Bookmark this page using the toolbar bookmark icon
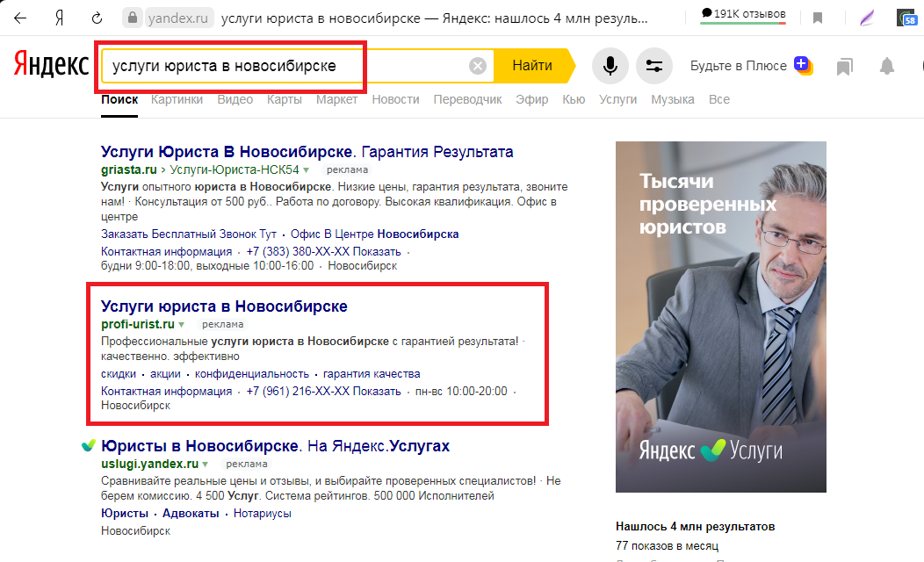Screen dimensions: 924x562 click(x=818, y=18)
